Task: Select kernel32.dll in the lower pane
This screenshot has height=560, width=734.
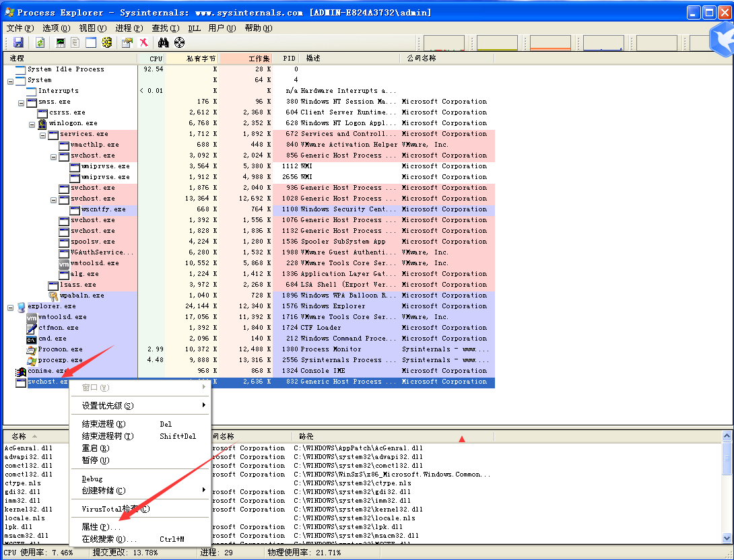Action: point(28,510)
